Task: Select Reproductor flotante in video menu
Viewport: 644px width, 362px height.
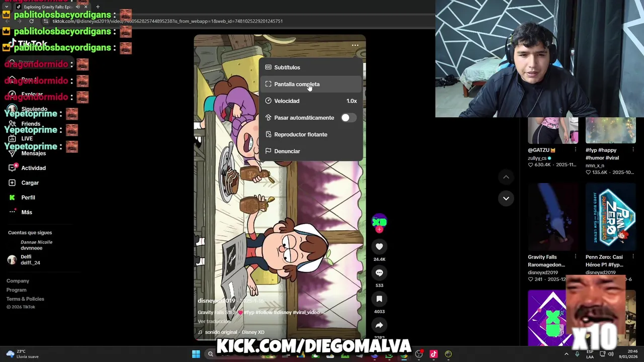Action: click(x=311, y=134)
